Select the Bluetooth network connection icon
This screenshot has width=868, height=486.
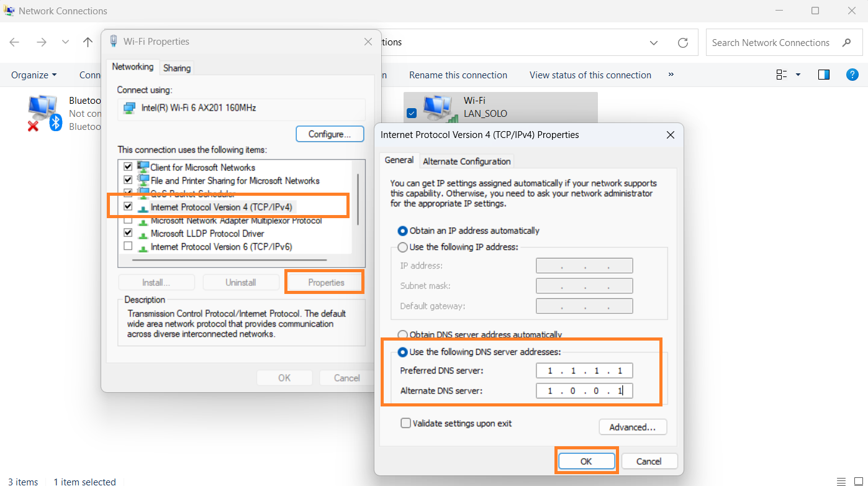coord(42,113)
